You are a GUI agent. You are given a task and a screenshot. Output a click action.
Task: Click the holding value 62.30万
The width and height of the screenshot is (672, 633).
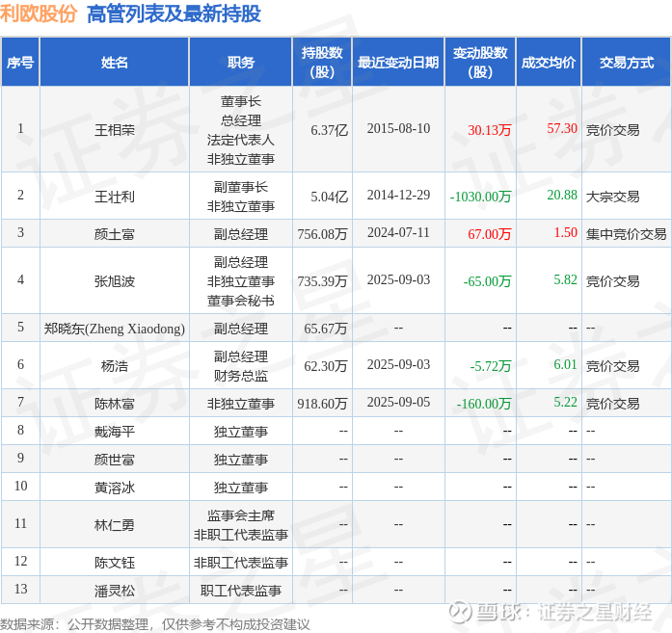326,366
